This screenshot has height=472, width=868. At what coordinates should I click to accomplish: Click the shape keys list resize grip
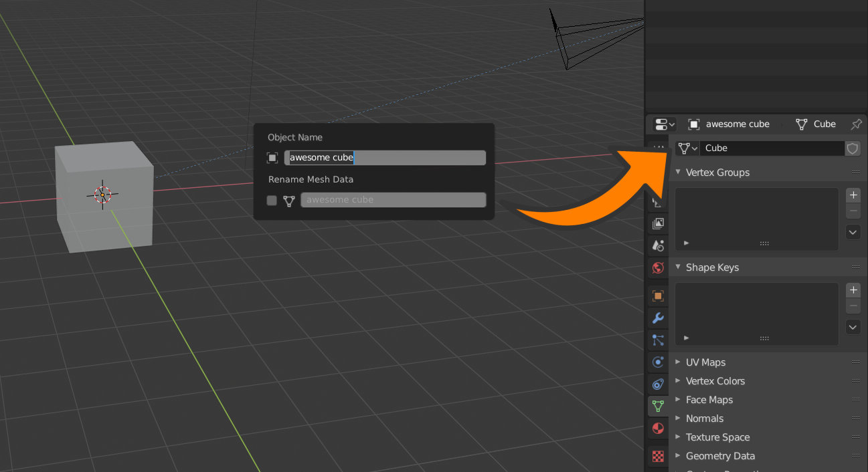click(x=764, y=338)
